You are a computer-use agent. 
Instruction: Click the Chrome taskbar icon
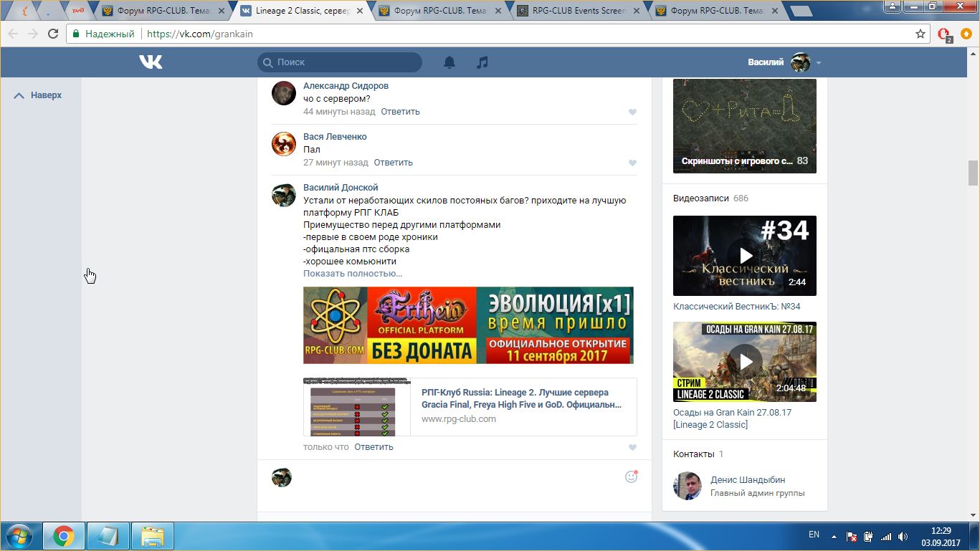(x=64, y=536)
